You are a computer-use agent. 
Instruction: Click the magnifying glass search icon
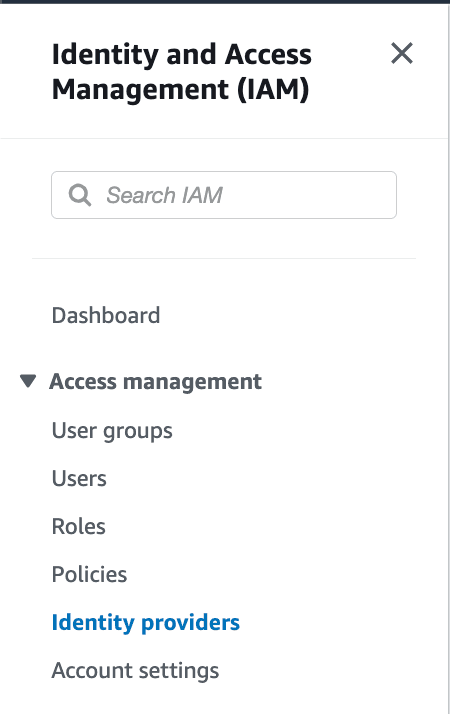pos(80,195)
